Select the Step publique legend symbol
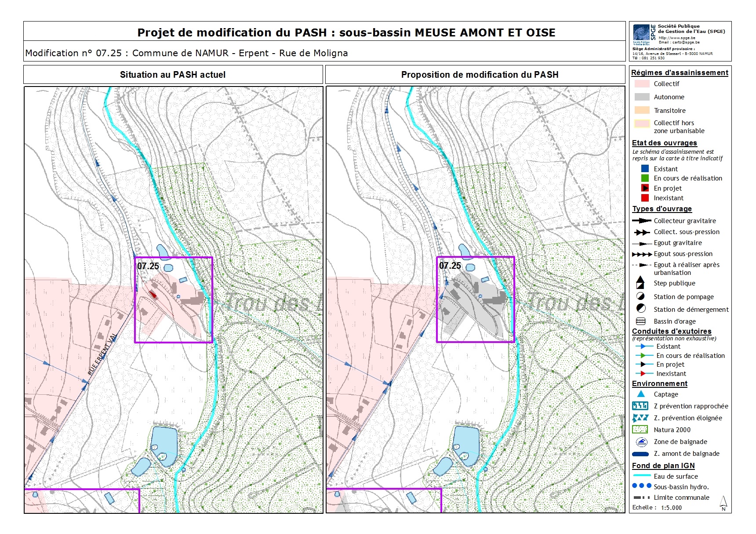 (x=640, y=283)
